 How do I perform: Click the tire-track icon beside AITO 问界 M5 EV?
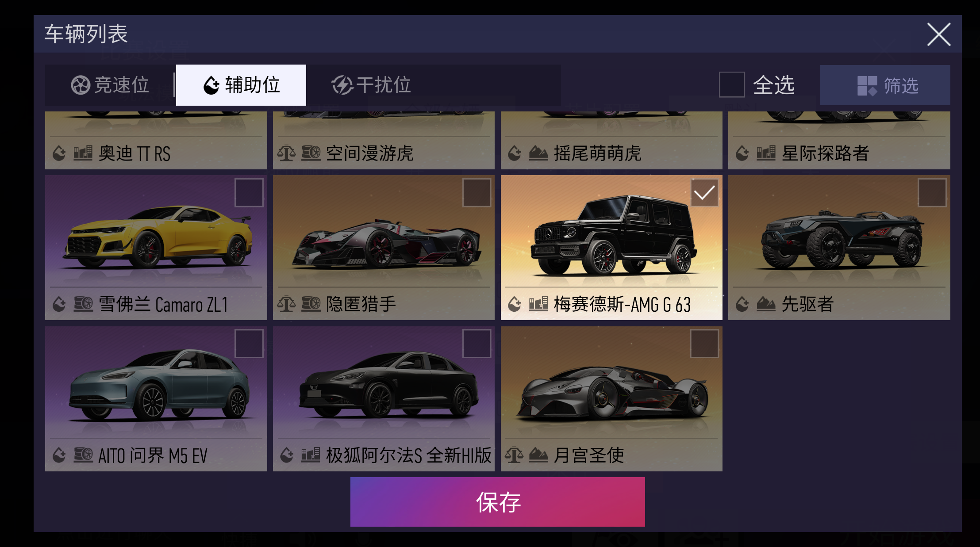[83, 455]
